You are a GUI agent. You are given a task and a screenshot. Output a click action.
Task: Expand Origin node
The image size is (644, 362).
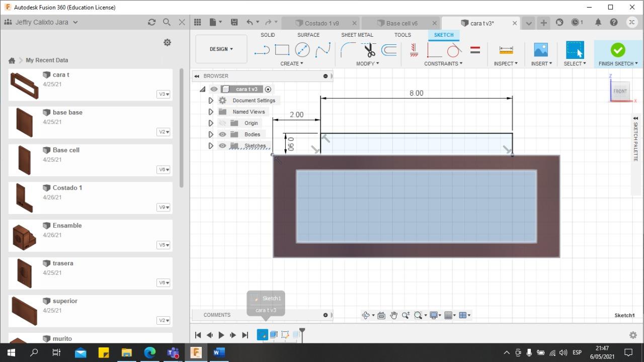[x=211, y=123]
